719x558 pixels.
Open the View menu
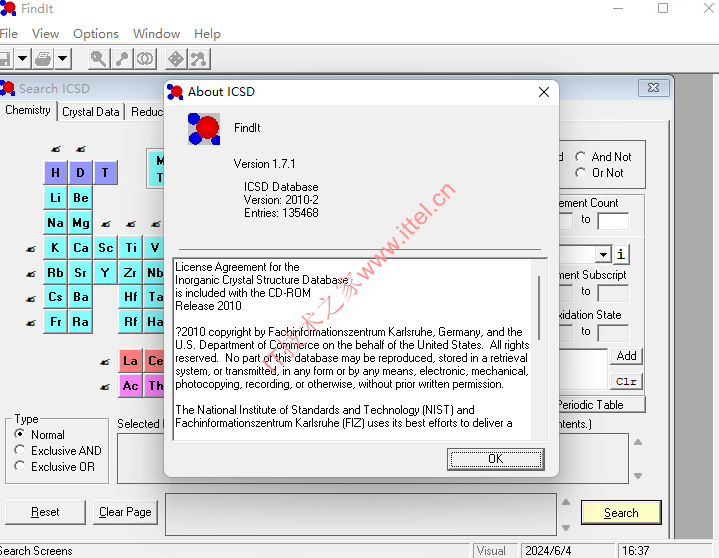pyautogui.click(x=45, y=33)
